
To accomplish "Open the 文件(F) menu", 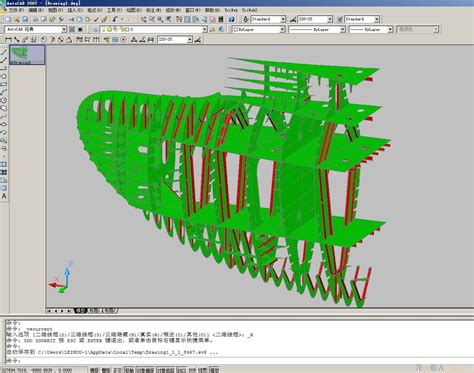I will pos(16,10).
